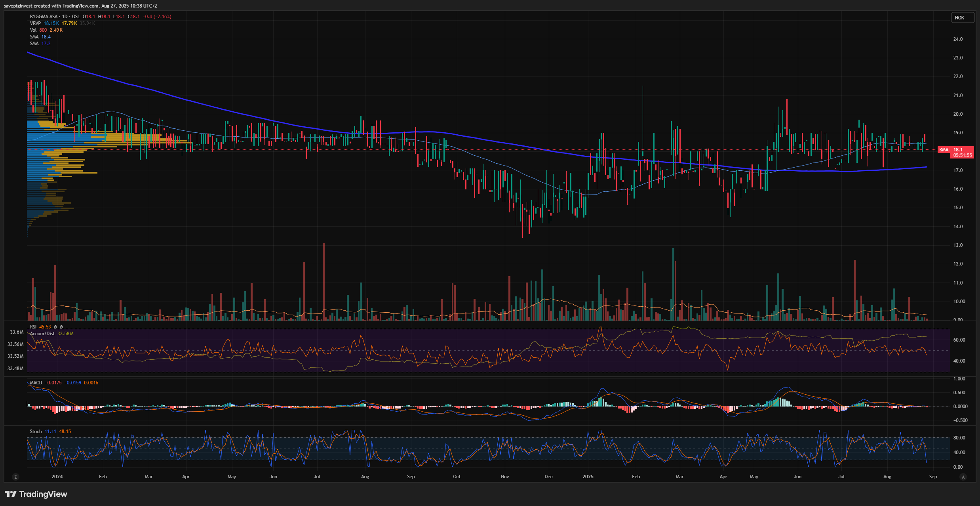Click the 17.0 price axis label
Viewport: 980px width, 506px height.
point(958,170)
